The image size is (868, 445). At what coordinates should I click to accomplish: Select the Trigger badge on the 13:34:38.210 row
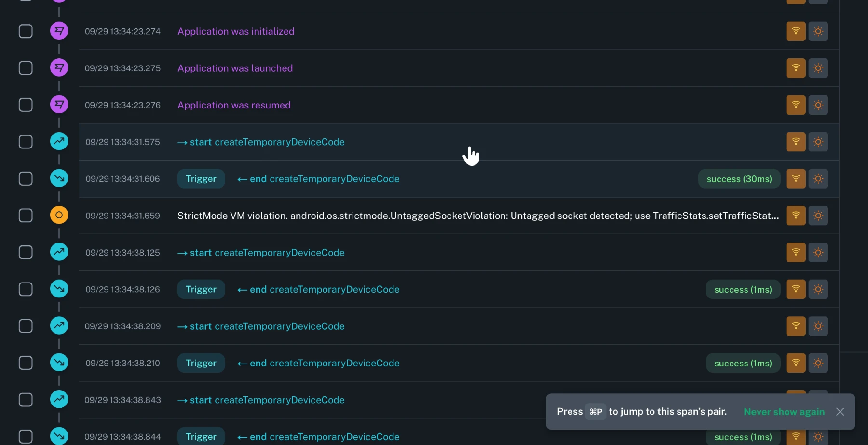[x=201, y=363]
